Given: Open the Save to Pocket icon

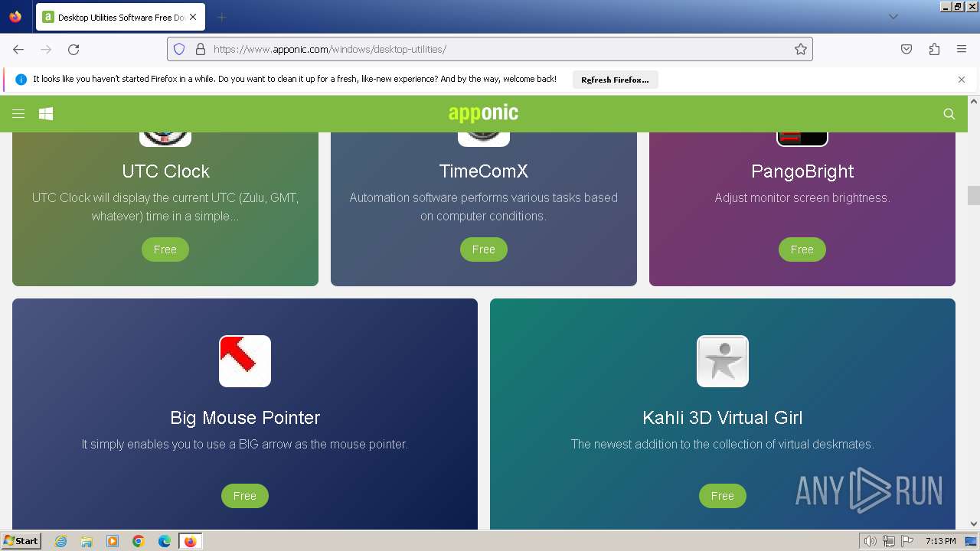Looking at the screenshot, I should point(906,49).
